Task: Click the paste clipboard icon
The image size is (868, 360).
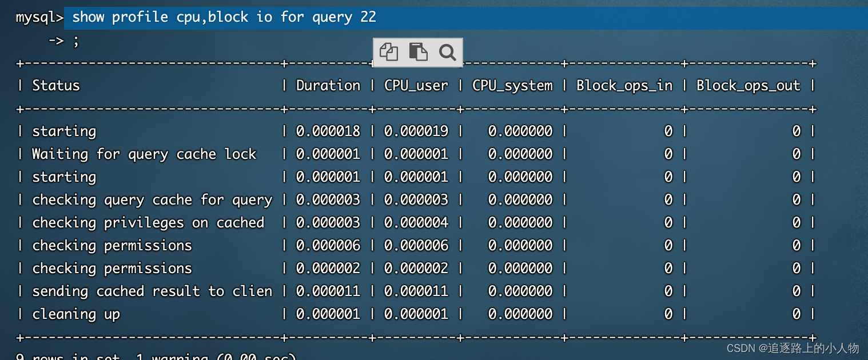Action: click(x=418, y=52)
